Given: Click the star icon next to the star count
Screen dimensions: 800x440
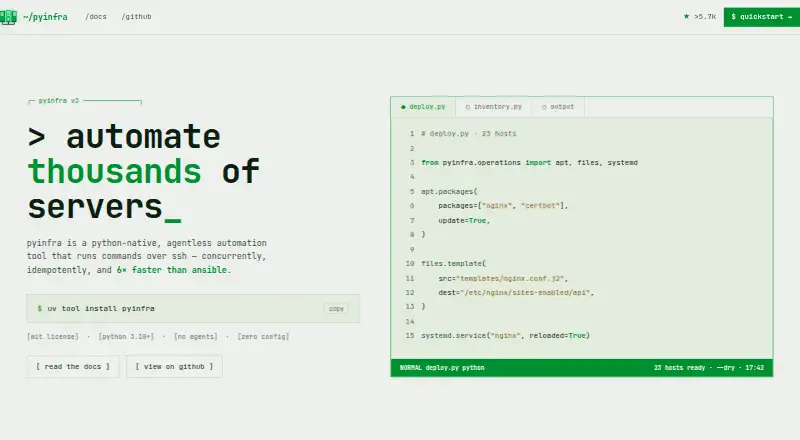Looking at the screenshot, I should tap(686, 16).
